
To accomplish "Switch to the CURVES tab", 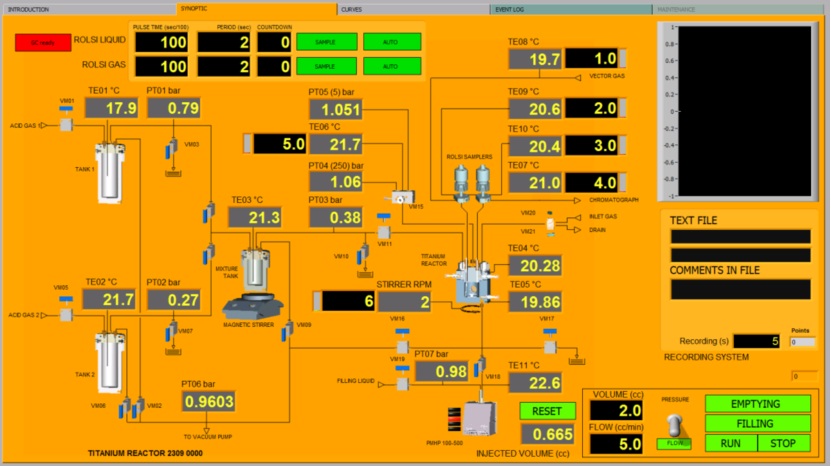I will [x=352, y=8].
